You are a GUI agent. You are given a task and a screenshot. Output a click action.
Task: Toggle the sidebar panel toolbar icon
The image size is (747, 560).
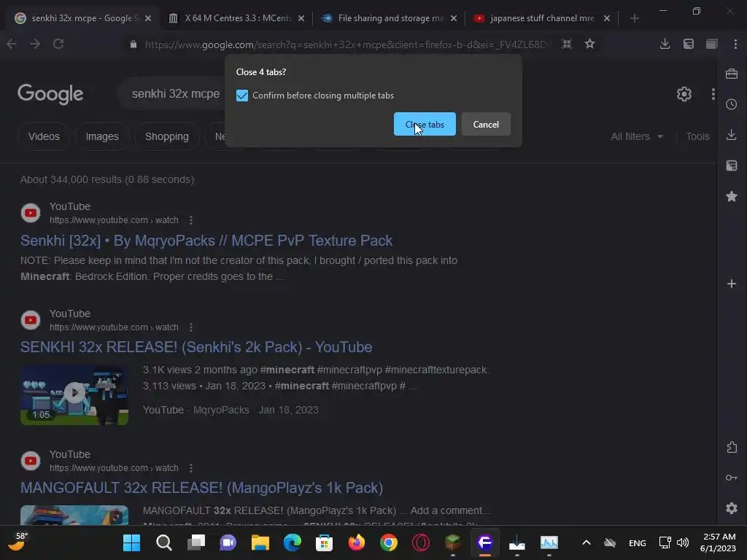coord(689,44)
